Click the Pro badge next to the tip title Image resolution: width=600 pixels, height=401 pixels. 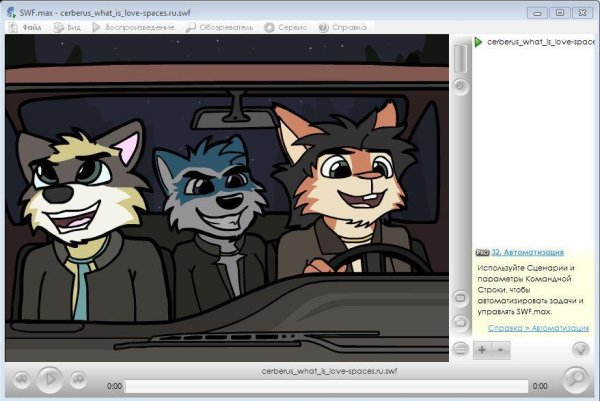pos(483,253)
